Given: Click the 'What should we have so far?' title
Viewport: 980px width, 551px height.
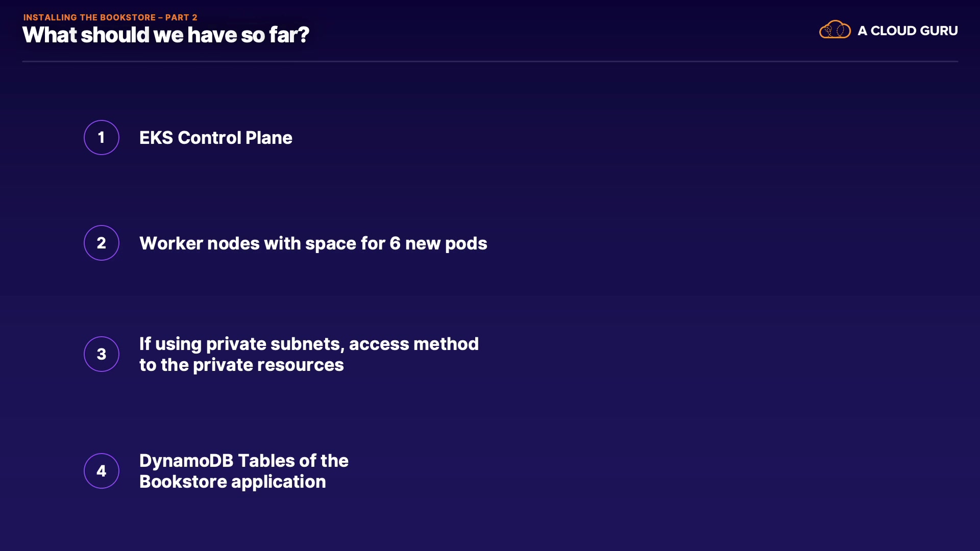Looking at the screenshot, I should tap(166, 35).
